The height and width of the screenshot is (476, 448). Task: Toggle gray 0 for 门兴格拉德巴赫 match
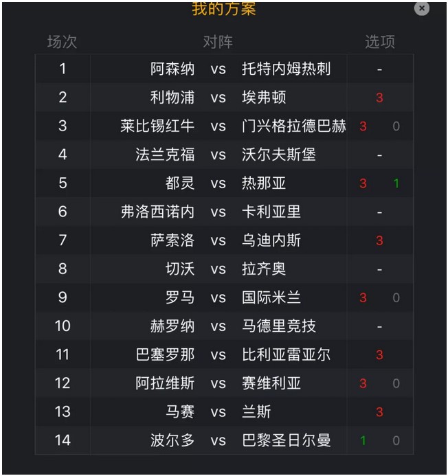[x=396, y=126]
